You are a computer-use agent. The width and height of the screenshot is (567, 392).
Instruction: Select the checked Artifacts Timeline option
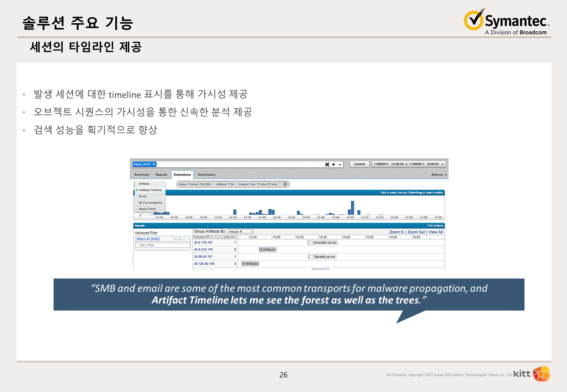(x=150, y=190)
